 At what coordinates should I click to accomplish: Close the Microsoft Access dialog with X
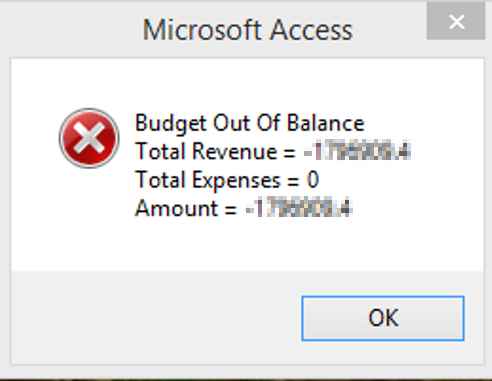point(456,22)
